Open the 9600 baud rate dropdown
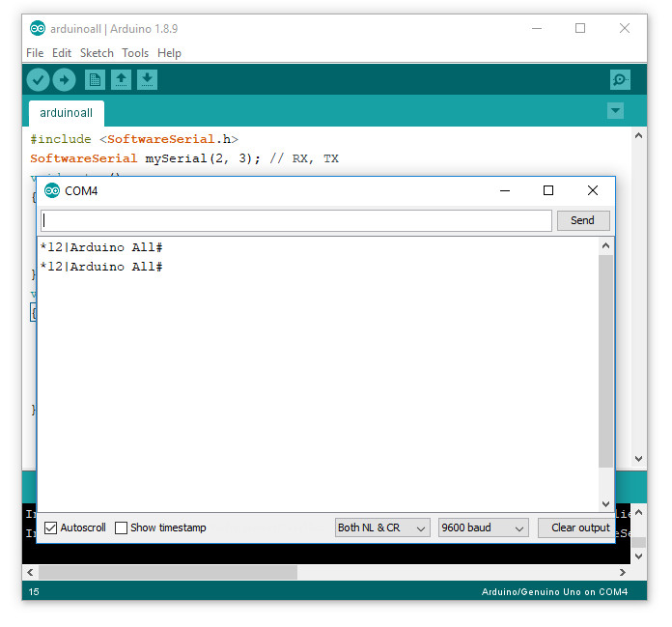Image resolution: width=672 pixels, height=627 pixels. (484, 527)
